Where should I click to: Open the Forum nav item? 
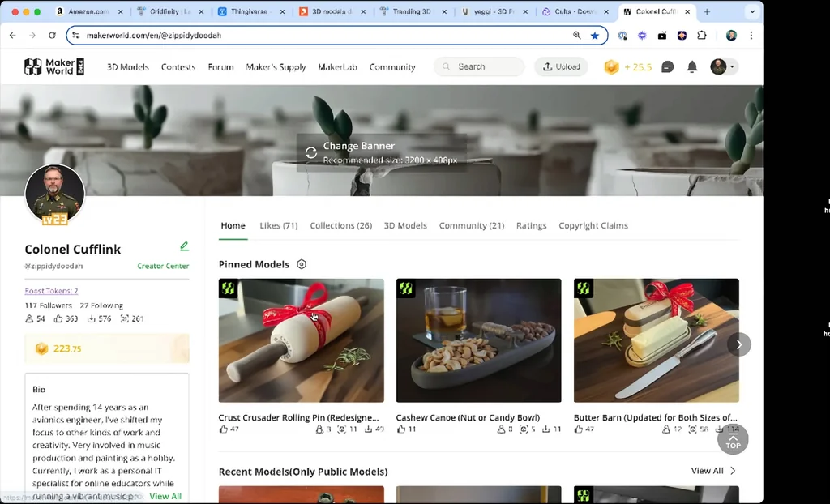[x=220, y=66]
